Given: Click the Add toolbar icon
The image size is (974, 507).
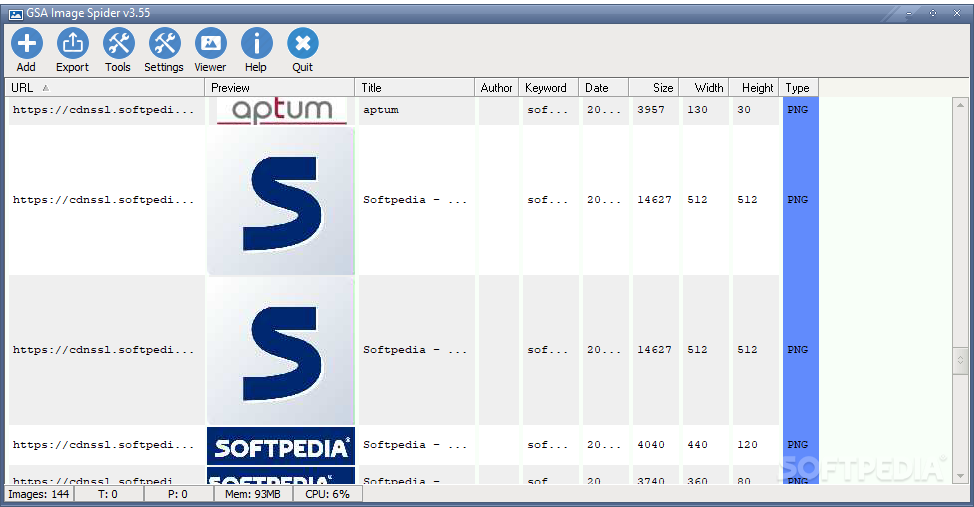Looking at the screenshot, I should pos(26,50).
